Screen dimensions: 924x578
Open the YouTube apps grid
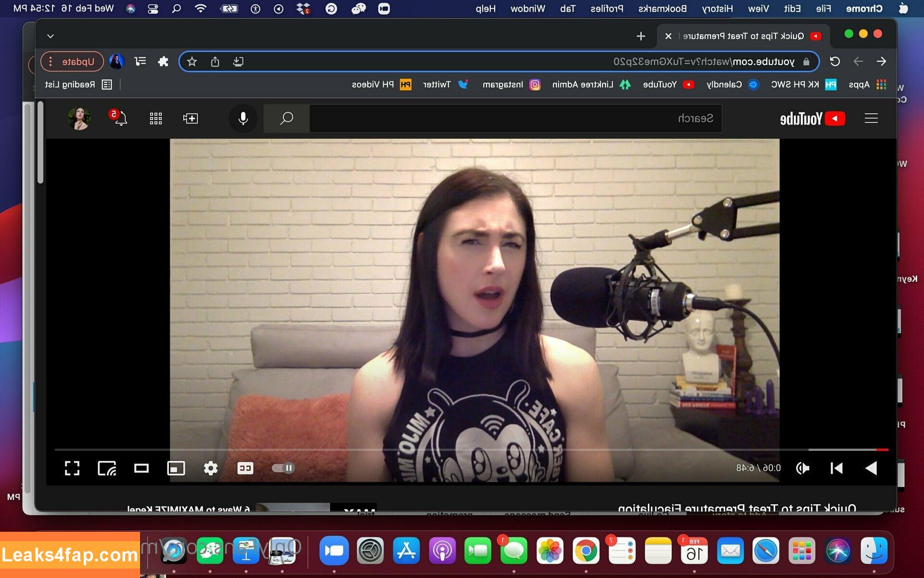point(155,118)
